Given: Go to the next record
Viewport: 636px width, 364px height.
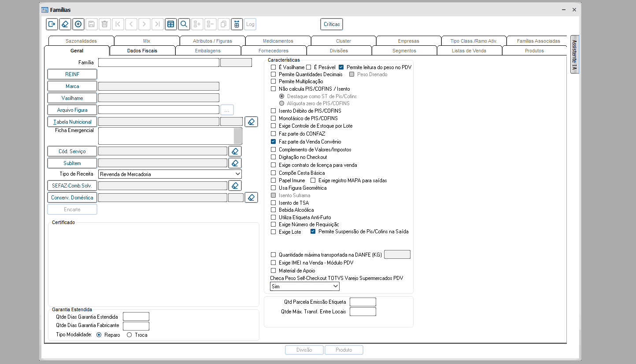Looking at the screenshot, I should point(144,24).
